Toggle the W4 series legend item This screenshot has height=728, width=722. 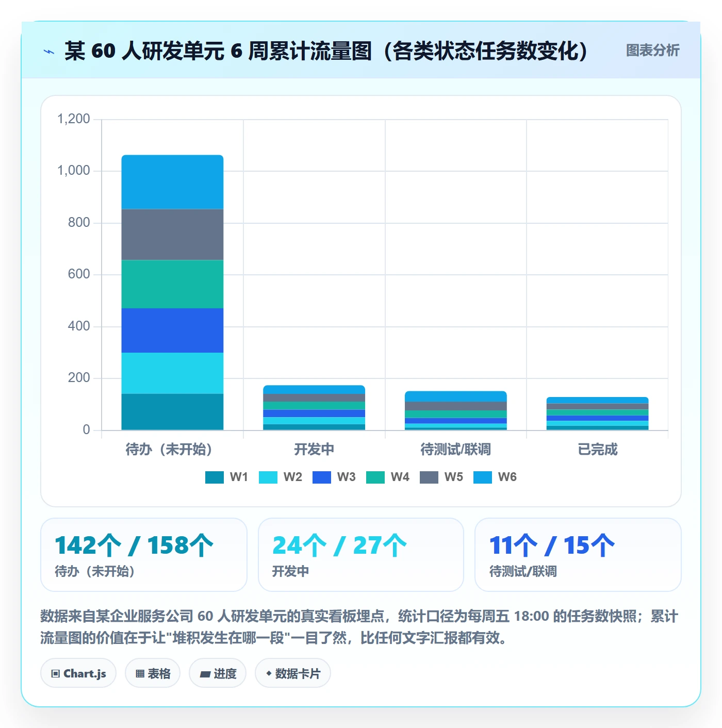(x=387, y=477)
